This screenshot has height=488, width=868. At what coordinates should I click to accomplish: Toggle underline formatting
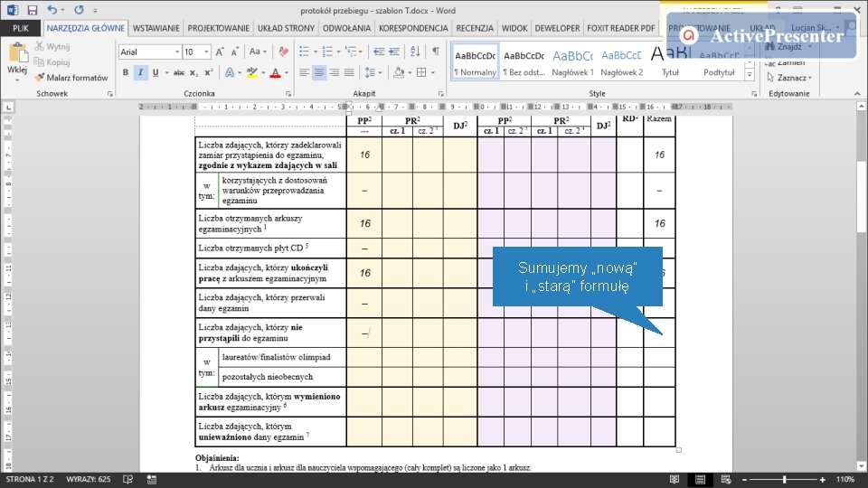pyautogui.click(x=155, y=72)
